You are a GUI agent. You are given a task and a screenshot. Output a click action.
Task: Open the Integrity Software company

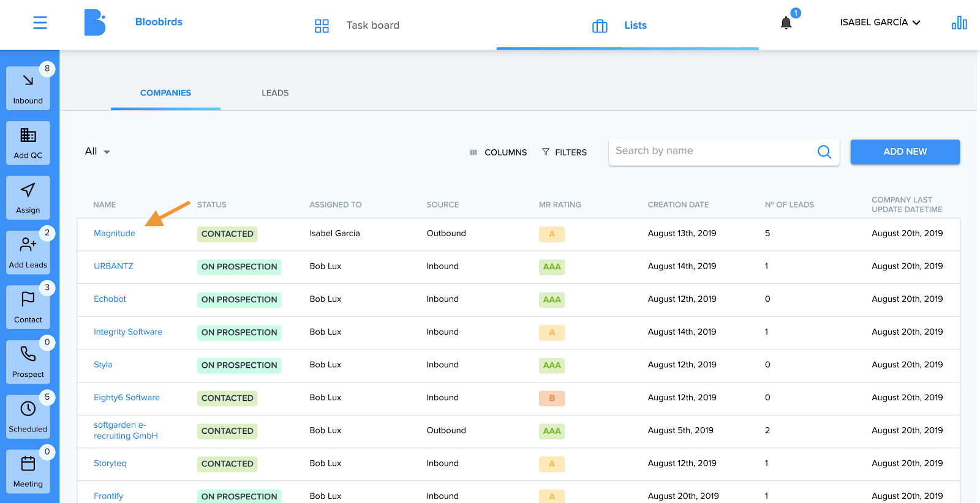click(128, 332)
